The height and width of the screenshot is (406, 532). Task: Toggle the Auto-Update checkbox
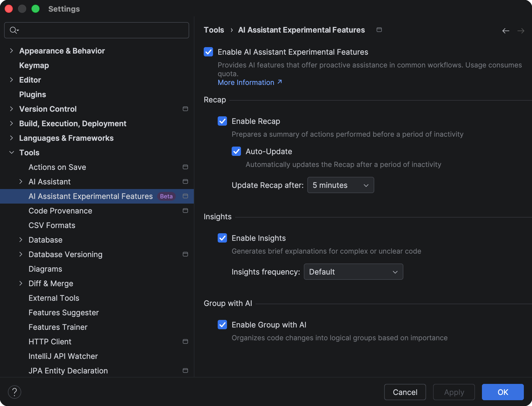click(x=236, y=152)
